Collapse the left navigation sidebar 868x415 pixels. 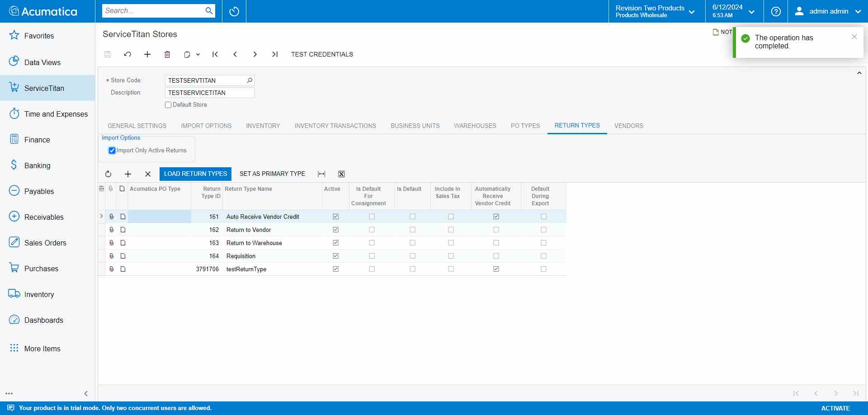pos(86,393)
